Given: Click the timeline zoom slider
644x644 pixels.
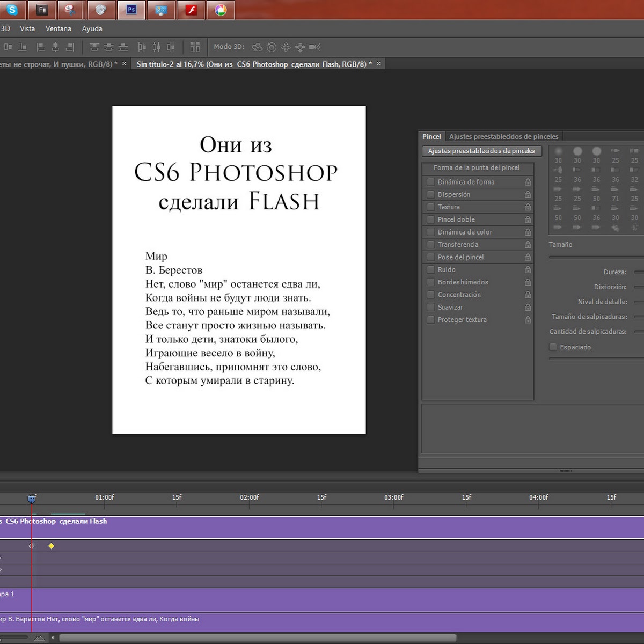Looking at the screenshot, I should (x=13, y=638).
